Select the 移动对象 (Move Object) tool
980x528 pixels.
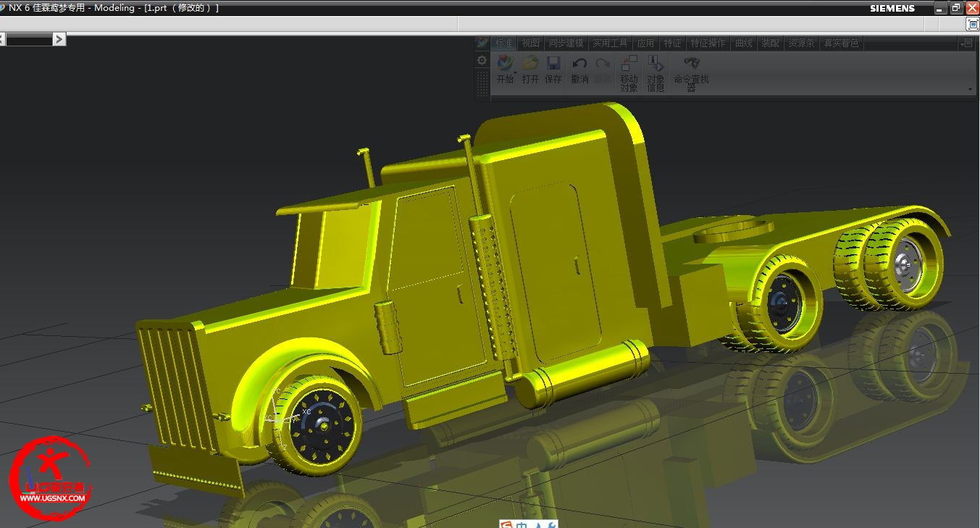tap(629, 73)
